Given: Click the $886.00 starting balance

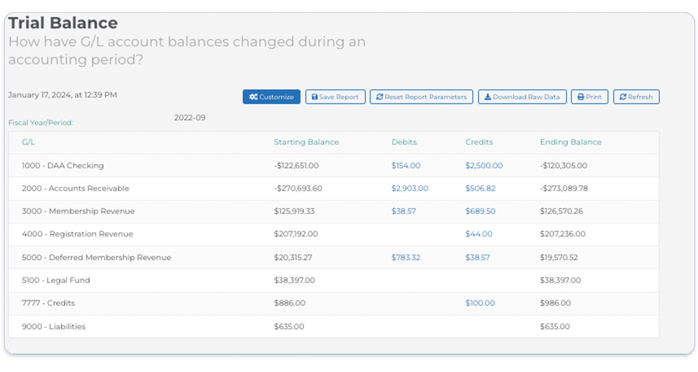Looking at the screenshot, I should point(289,303).
